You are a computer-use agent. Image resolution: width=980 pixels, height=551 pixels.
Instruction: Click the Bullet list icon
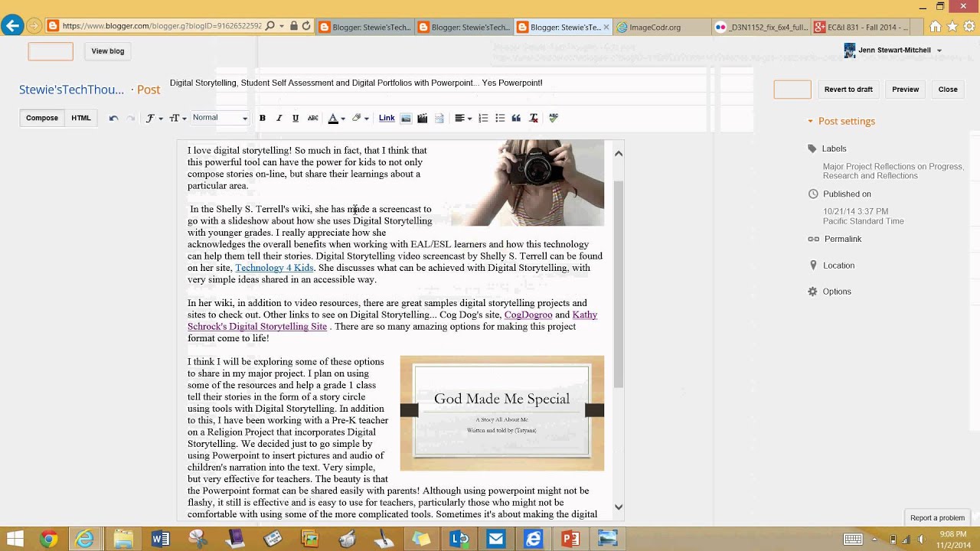[x=500, y=118]
